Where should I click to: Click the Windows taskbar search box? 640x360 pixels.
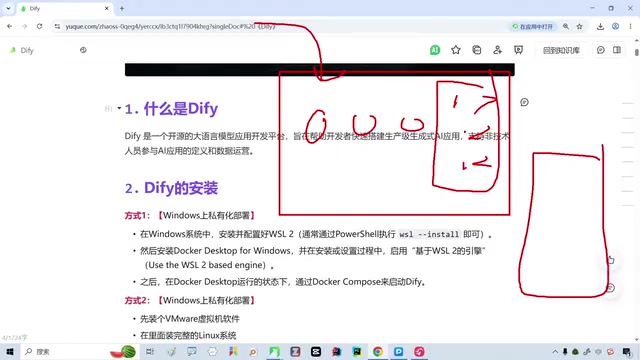(80, 351)
